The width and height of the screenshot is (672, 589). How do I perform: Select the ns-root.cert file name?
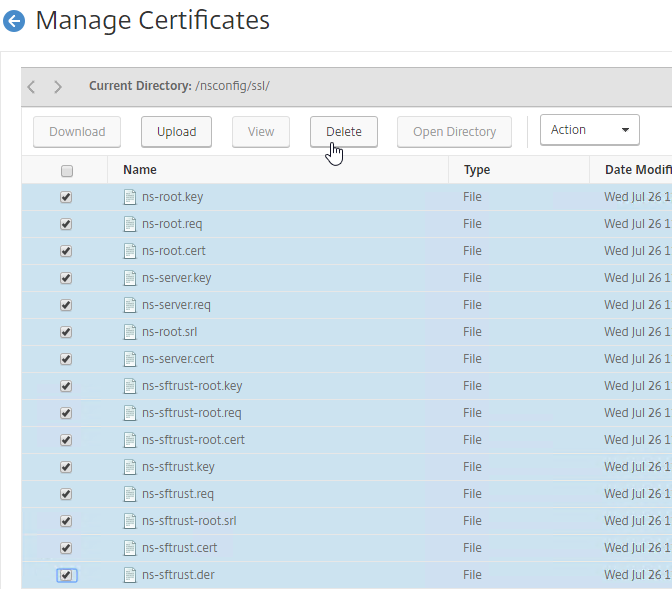point(174,251)
